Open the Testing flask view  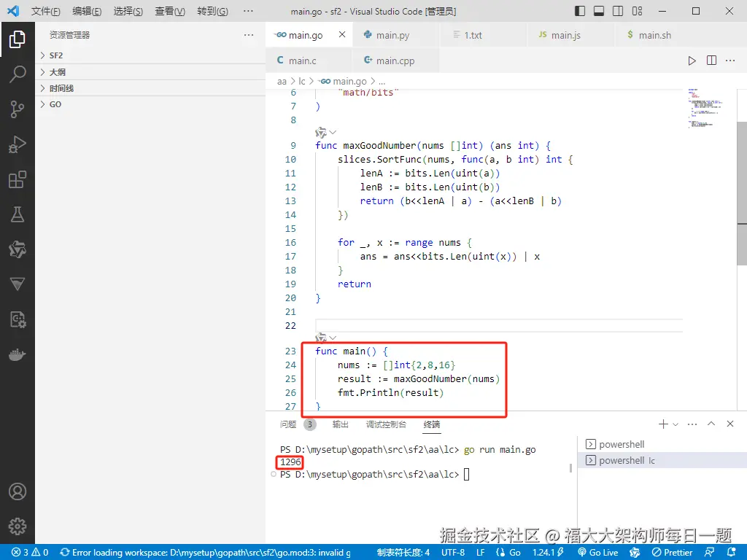[x=18, y=215]
